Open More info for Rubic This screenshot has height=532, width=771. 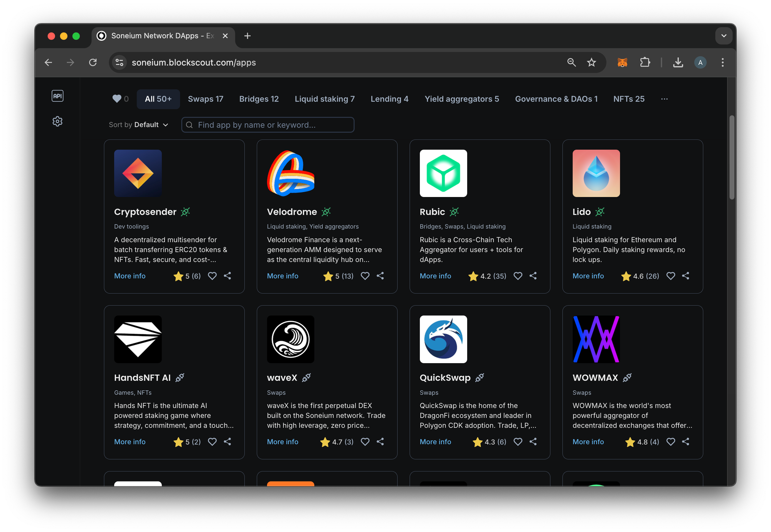point(435,276)
